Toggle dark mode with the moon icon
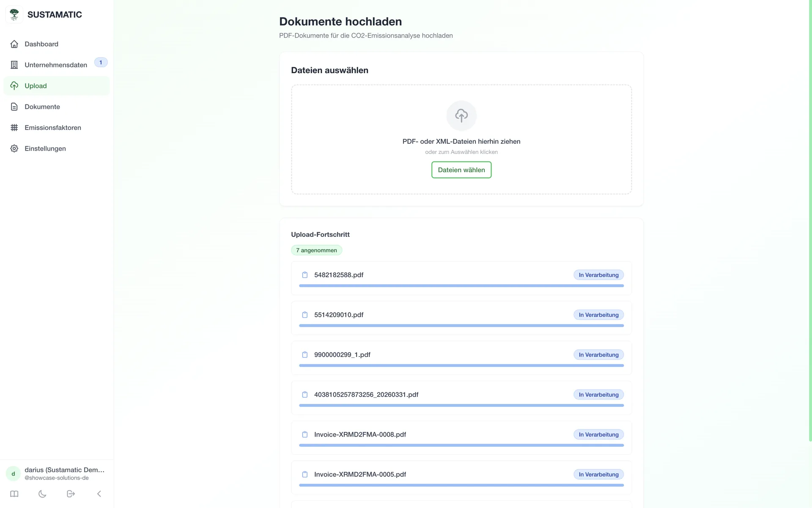Image resolution: width=812 pixels, height=508 pixels. click(x=42, y=494)
